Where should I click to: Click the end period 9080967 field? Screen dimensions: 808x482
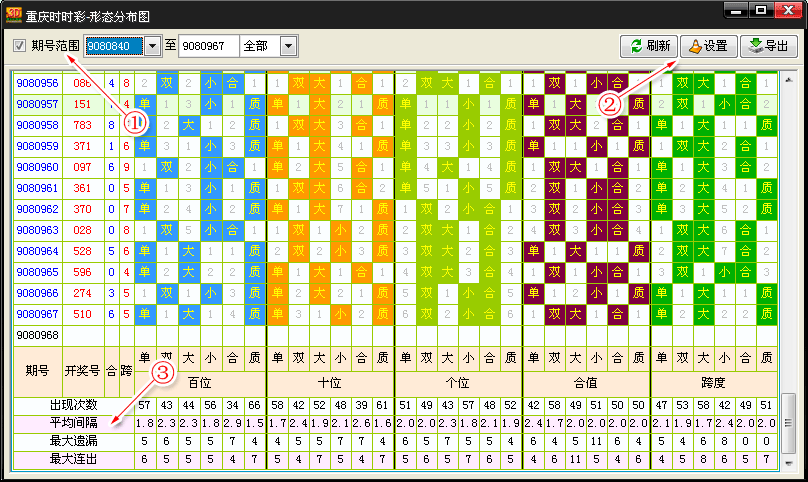point(208,46)
